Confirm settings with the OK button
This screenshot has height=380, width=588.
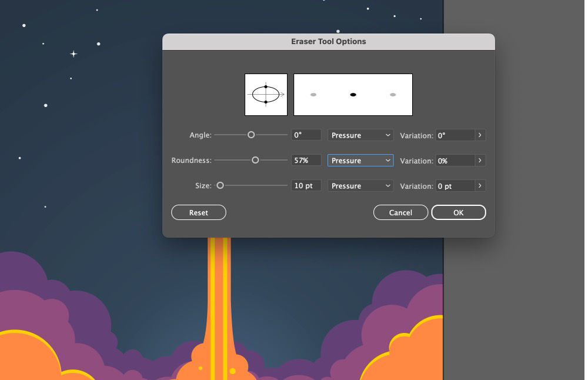point(459,212)
